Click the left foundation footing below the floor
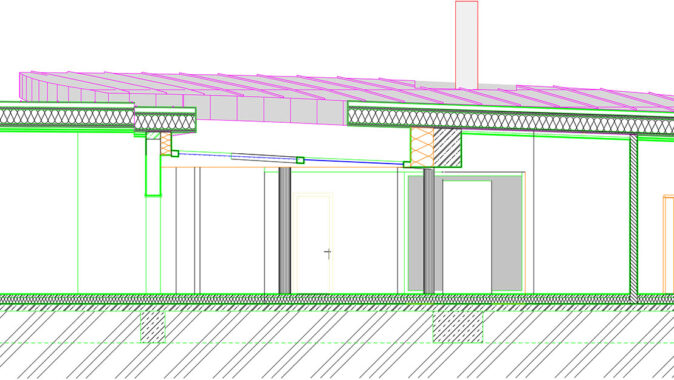The width and height of the screenshot is (674, 380). pyautogui.click(x=153, y=327)
